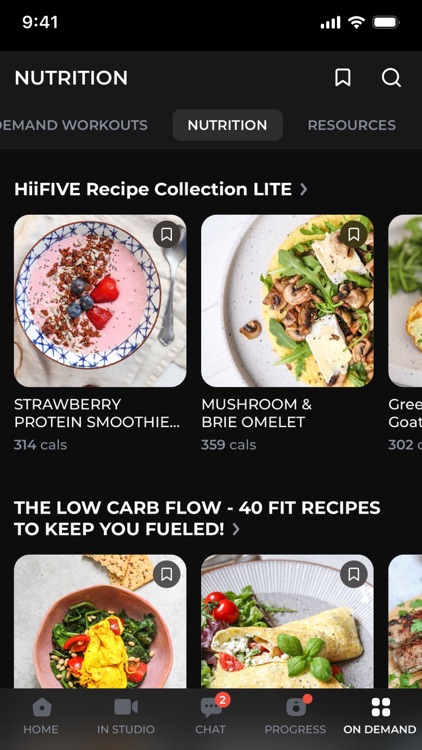
Task: Bookmark the Strawberry Protein Smoothie recipe
Action: (167, 234)
